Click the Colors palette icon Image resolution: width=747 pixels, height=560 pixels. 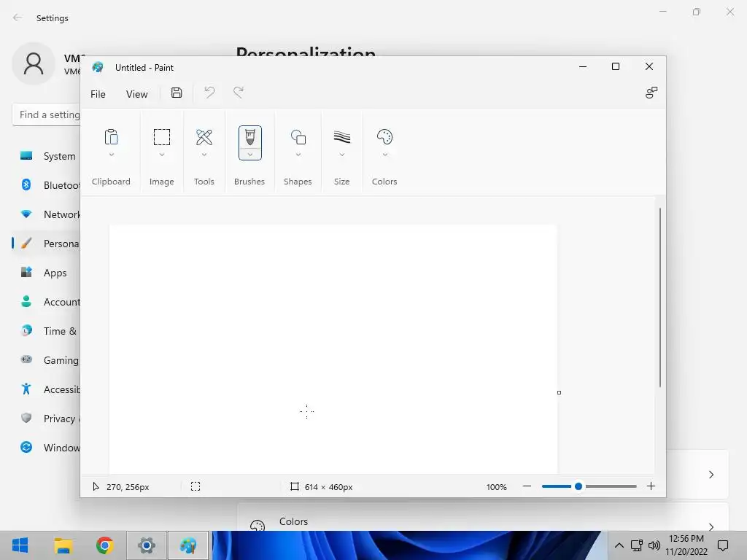(384, 137)
